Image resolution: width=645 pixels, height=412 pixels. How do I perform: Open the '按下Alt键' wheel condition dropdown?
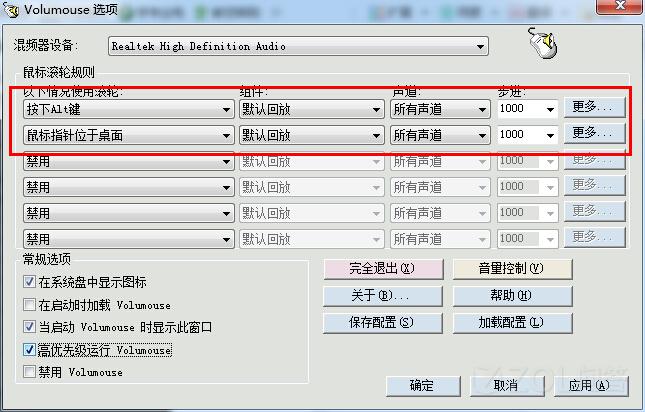tap(129, 109)
